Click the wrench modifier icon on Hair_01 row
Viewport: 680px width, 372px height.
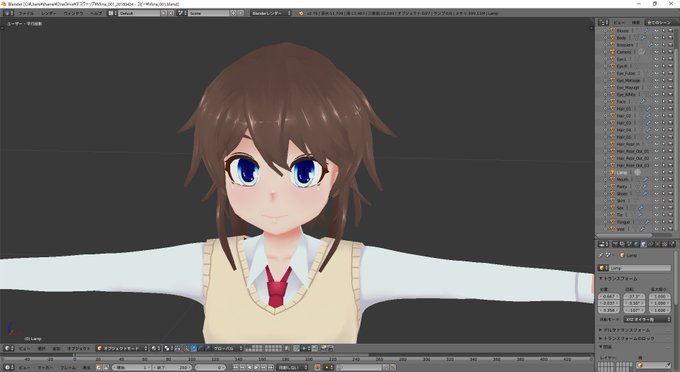pos(648,109)
